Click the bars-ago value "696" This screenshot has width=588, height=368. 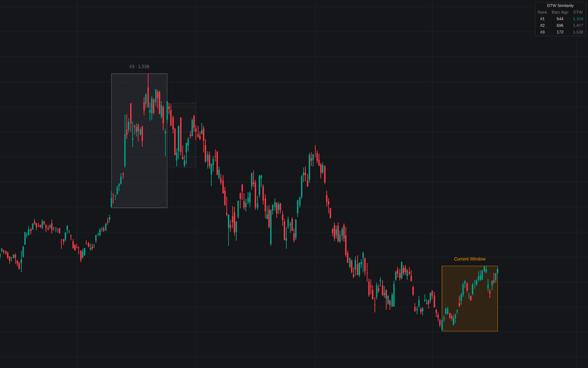(x=560, y=26)
